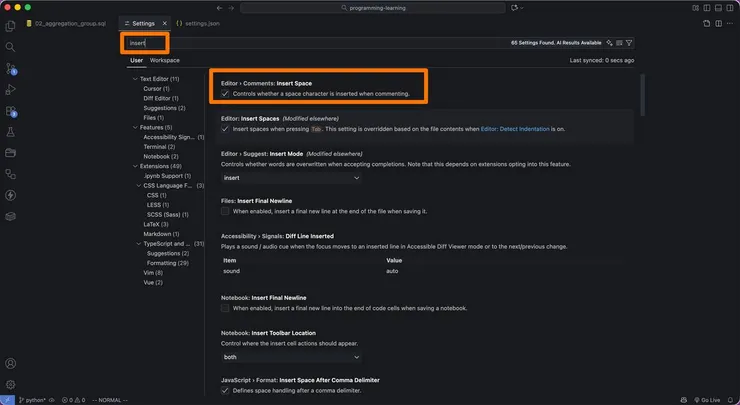The width and height of the screenshot is (740, 405).
Task: Open errors and warnings count in status bar
Action: (74, 400)
